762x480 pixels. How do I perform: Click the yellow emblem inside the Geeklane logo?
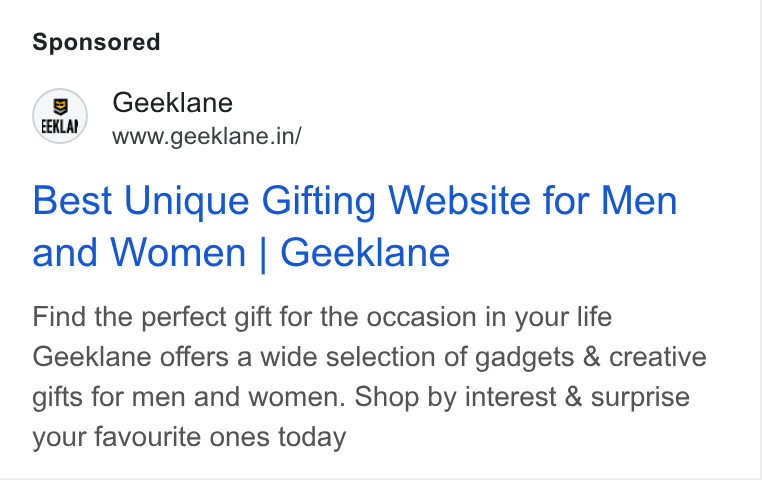[60, 106]
